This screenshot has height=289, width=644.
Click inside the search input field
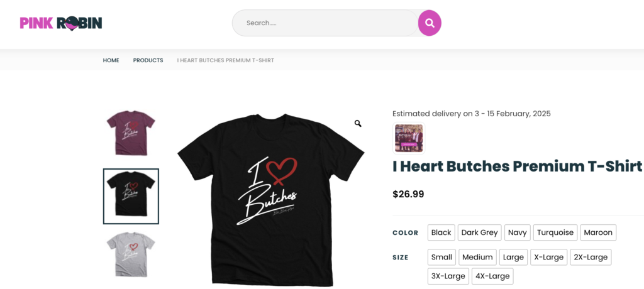(325, 23)
